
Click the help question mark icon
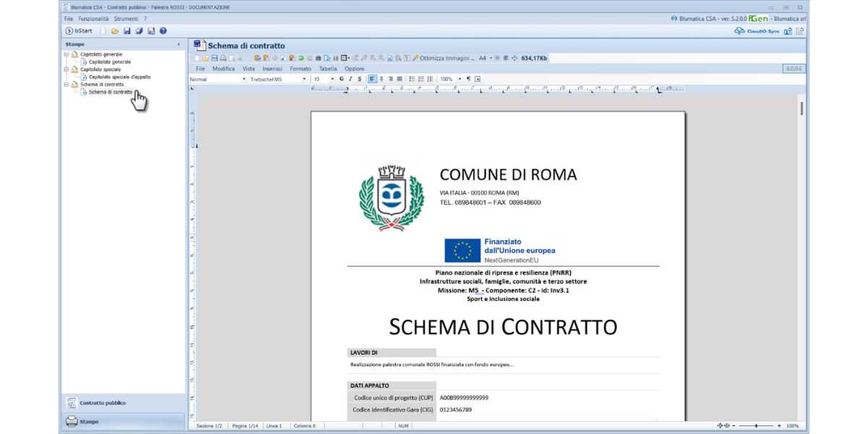point(163,31)
